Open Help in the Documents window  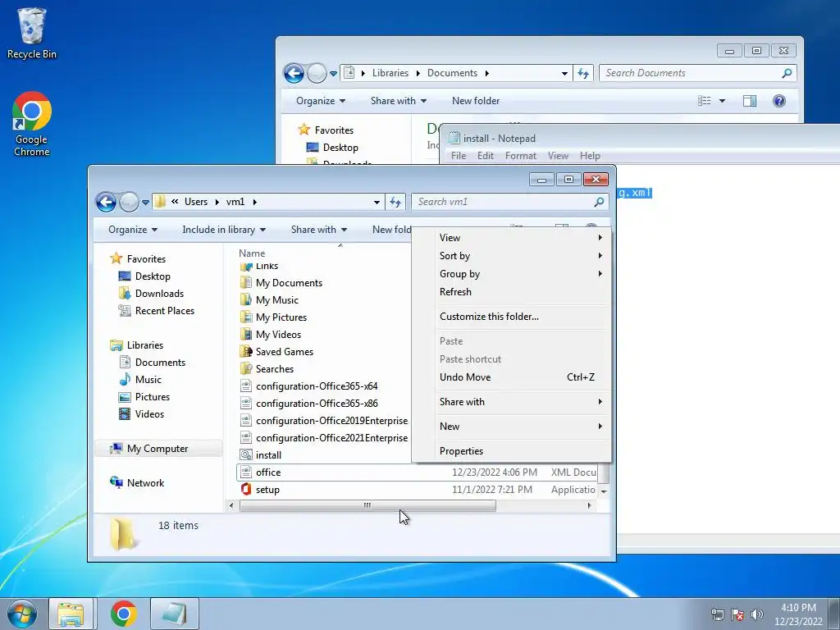779,101
